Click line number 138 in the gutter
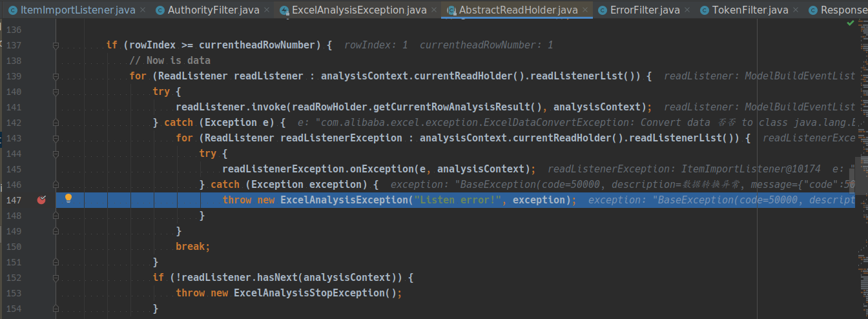868x319 pixels. [14, 61]
